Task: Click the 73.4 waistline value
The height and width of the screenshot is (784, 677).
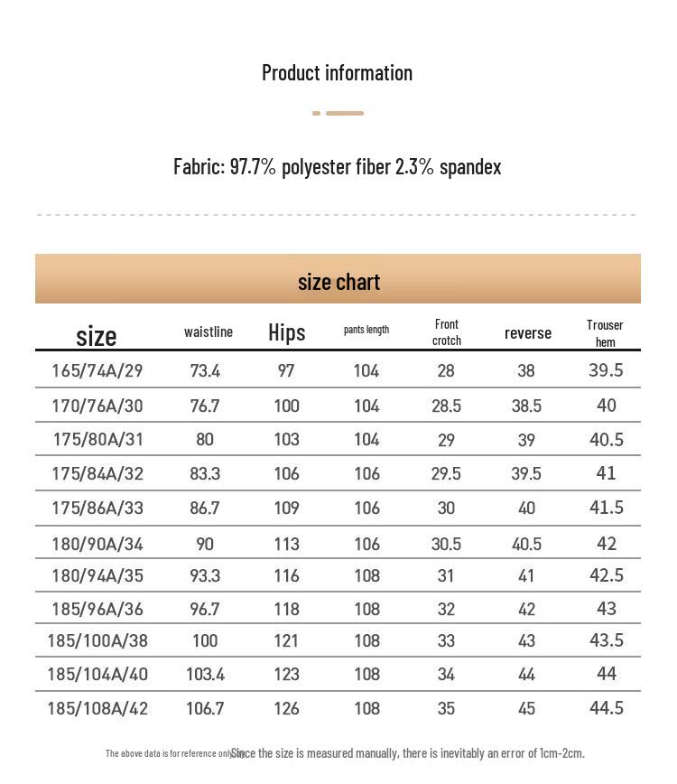Action: pyautogui.click(x=205, y=370)
